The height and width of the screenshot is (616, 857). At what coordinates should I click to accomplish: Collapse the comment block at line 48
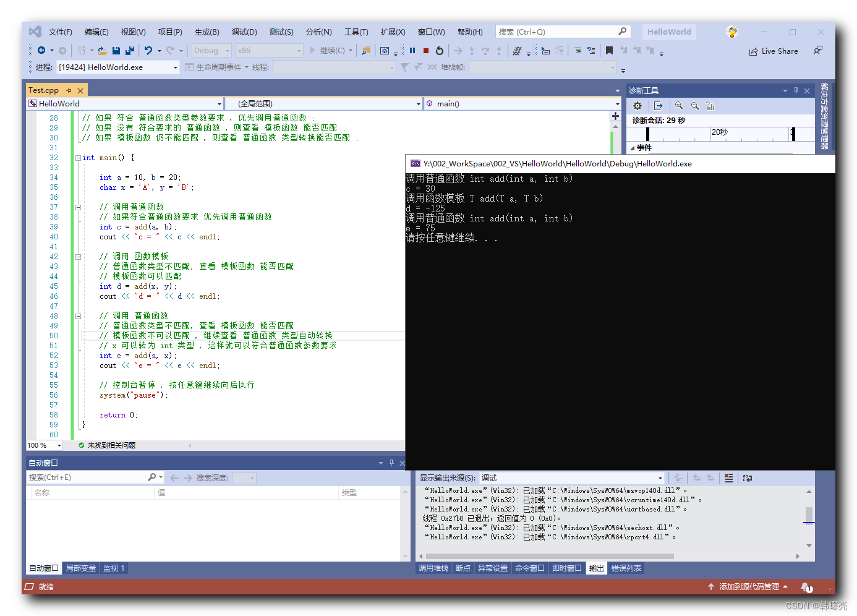(78, 316)
